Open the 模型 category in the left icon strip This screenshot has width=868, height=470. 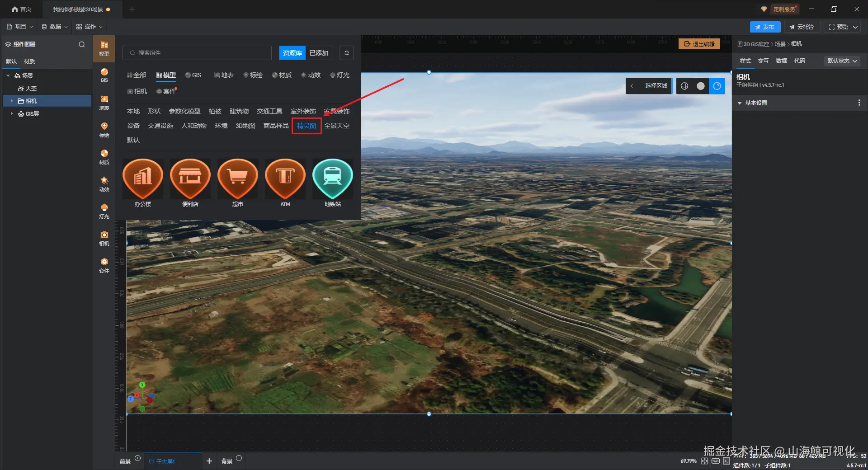point(104,48)
